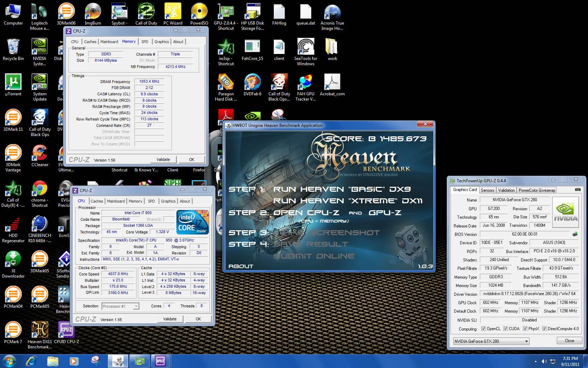Click RUN HEAVEN "XTREME" DX11

click(x=348, y=201)
